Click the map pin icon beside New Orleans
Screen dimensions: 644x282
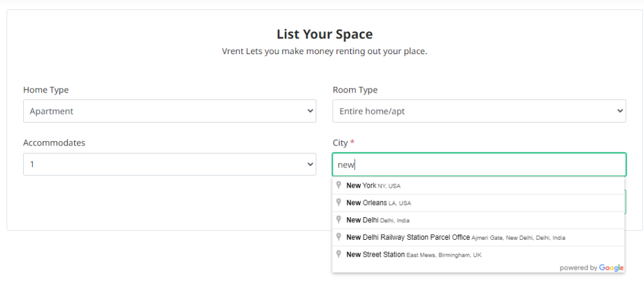pyautogui.click(x=338, y=202)
